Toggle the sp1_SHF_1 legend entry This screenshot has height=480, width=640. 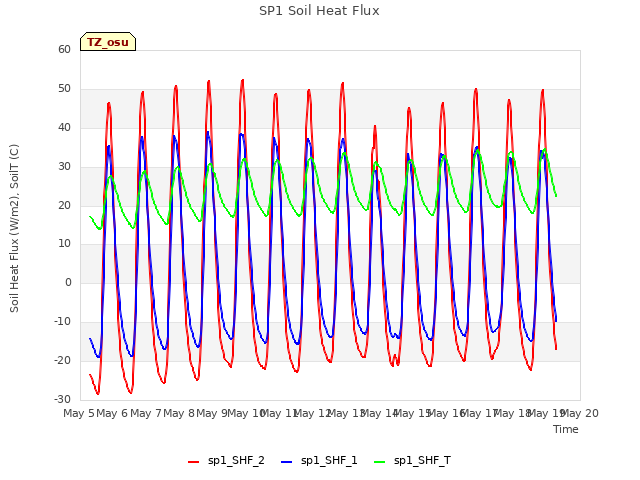click(319, 461)
